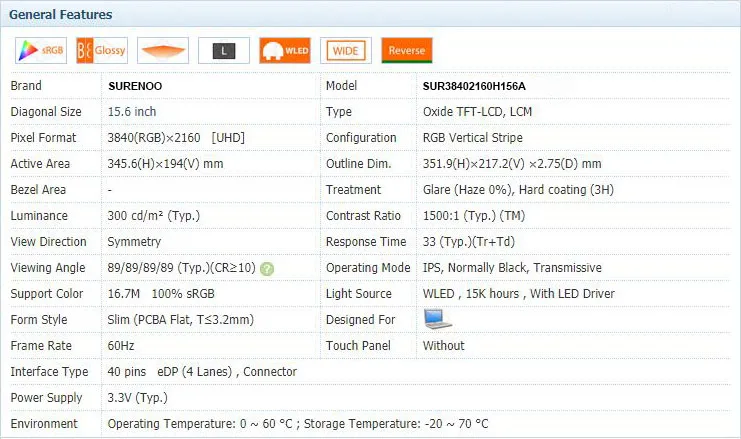Click the green help icon beside Viewing Angle
Viewport: 741px width, 439px height.
pyautogui.click(x=267, y=269)
